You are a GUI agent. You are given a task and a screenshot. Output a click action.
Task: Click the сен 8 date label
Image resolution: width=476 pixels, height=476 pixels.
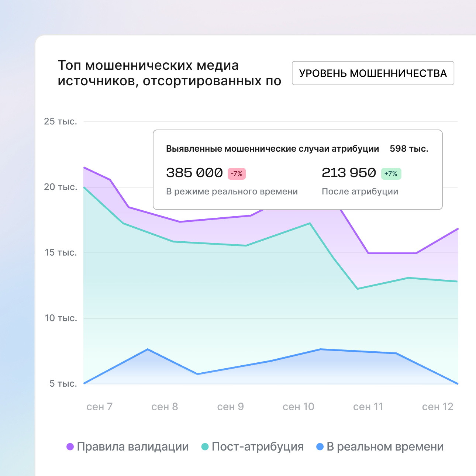point(165,407)
